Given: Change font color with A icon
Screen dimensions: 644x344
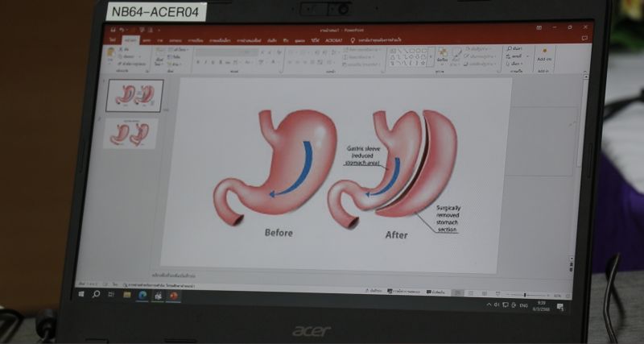Looking at the screenshot, I should point(272,62).
